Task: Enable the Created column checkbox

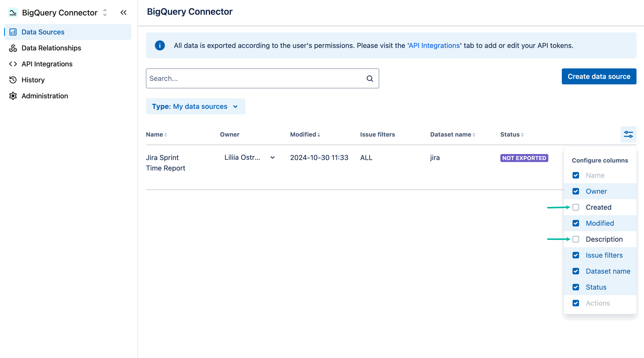Action: point(576,207)
